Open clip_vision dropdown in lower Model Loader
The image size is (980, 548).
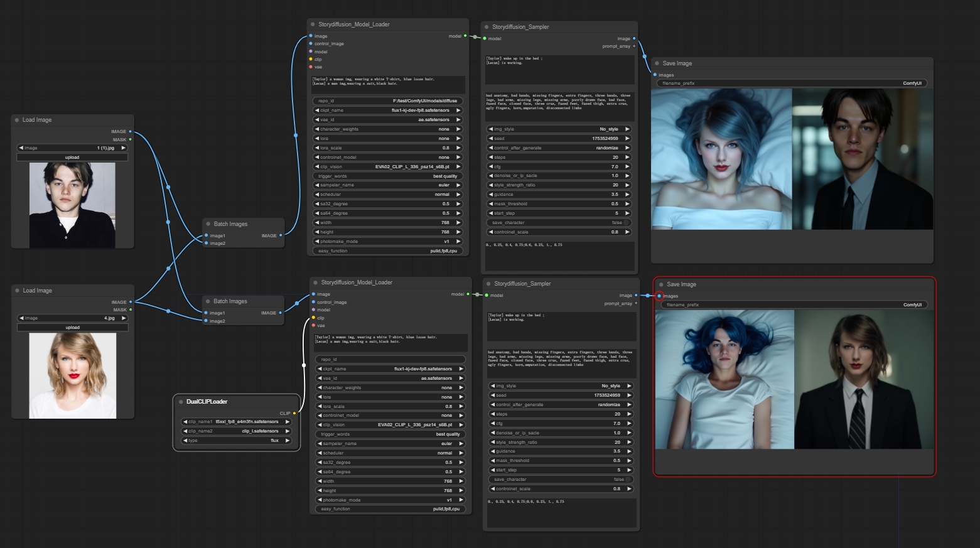(x=390, y=424)
